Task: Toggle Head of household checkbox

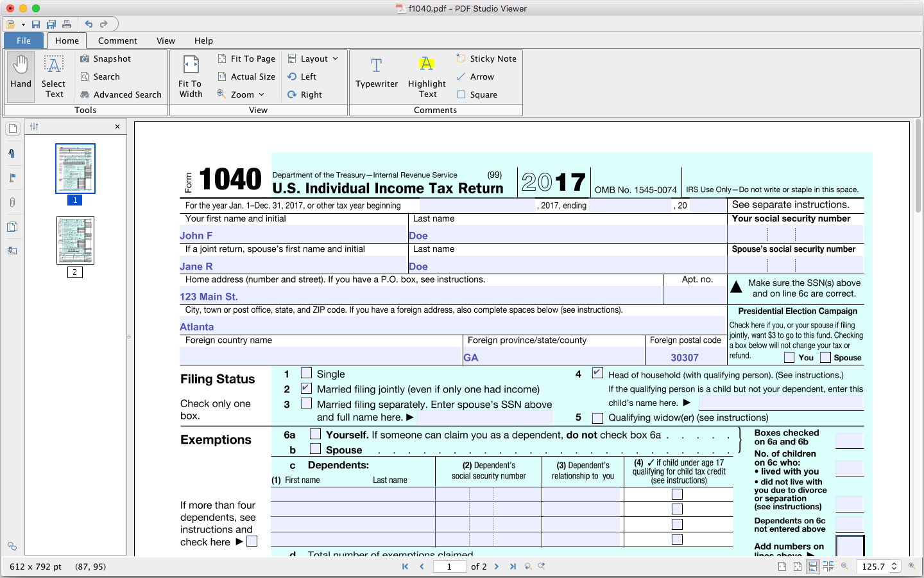Action: [597, 373]
